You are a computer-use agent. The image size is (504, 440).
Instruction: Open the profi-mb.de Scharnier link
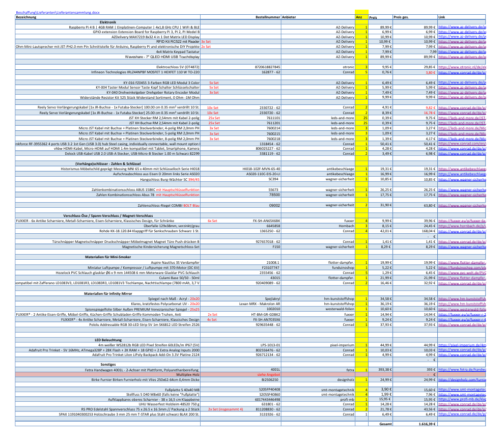tap(462, 399)
